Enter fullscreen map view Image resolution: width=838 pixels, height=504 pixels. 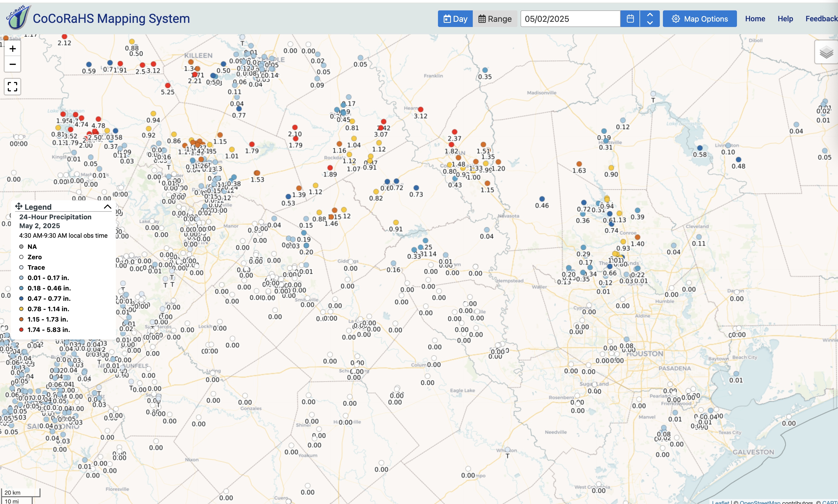(x=12, y=87)
